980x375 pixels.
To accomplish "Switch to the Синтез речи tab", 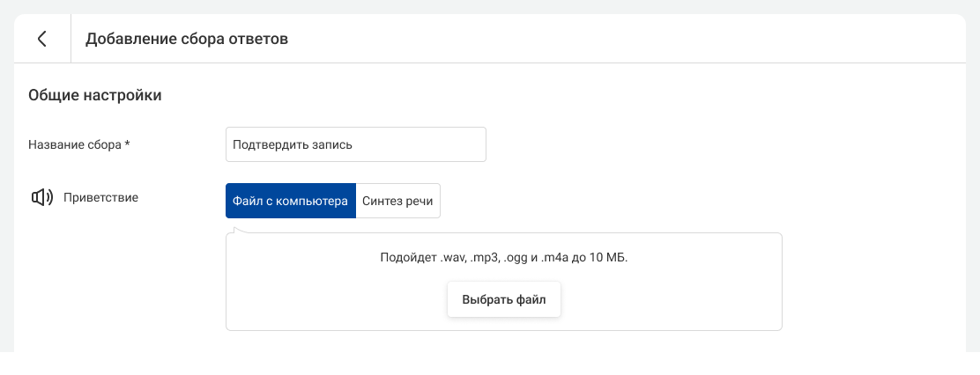I will [397, 201].
